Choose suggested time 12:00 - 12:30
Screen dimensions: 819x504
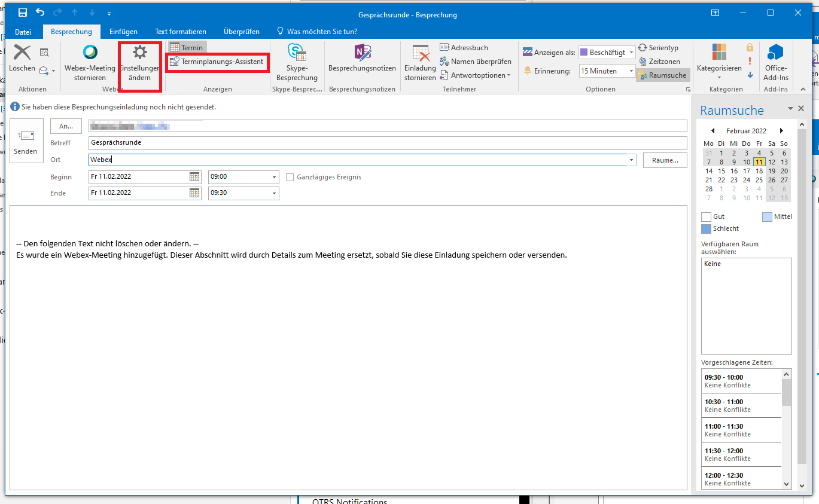pos(741,478)
